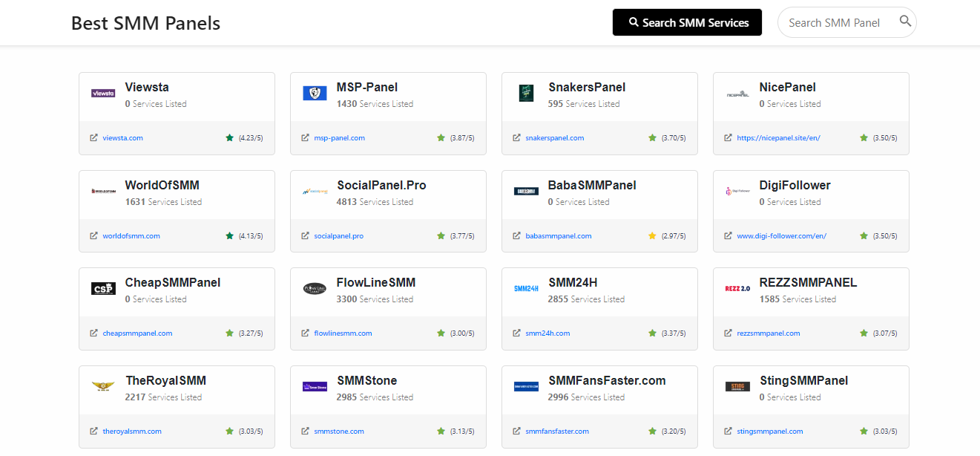Select the FlowLineSMM circular logo
Screen dimensions: 980x456
(314, 289)
